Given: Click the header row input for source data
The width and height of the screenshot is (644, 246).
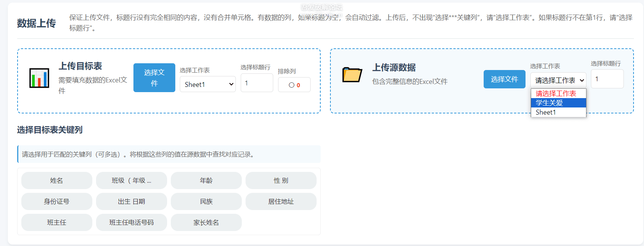Looking at the screenshot, I should [607, 79].
